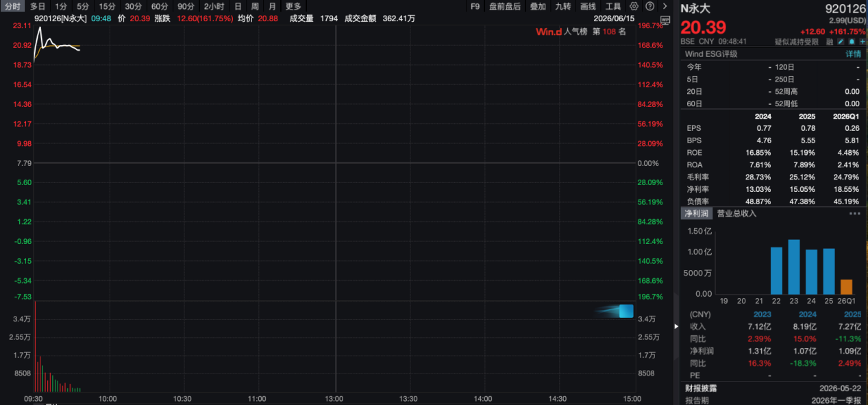Click 2023 net profit 1.31亿

click(x=760, y=351)
